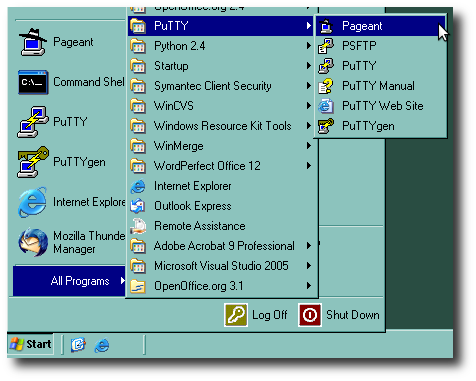Select Symantec Client Security menu entry
This screenshot has width=476, height=381.
[x=221, y=86]
